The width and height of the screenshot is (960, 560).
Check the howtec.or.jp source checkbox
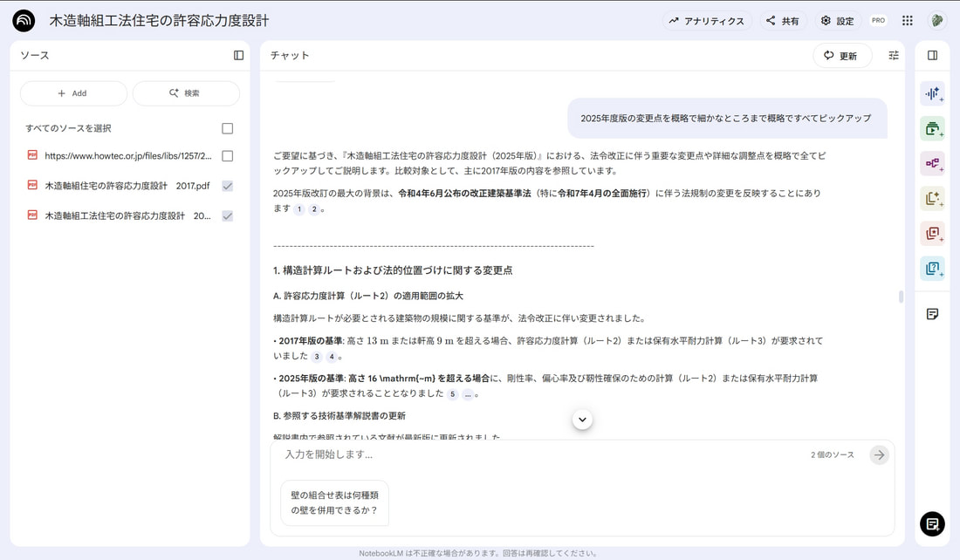click(x=227, y=156)
